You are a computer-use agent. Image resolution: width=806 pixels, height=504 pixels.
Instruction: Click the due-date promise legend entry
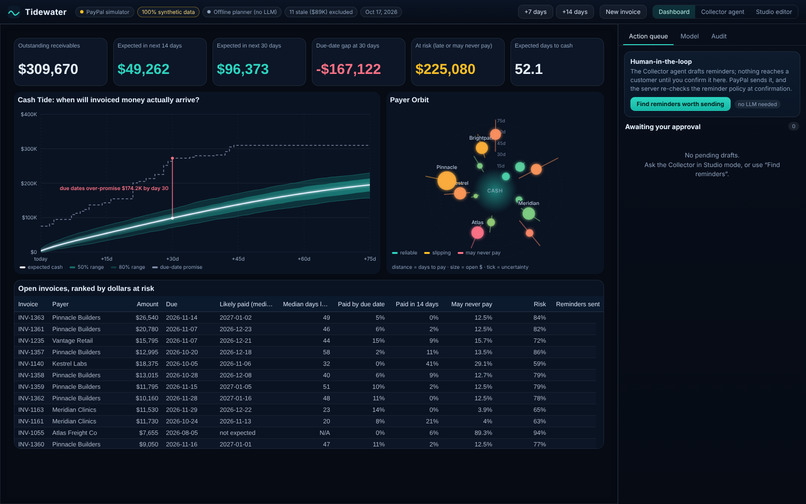[177, 267]
